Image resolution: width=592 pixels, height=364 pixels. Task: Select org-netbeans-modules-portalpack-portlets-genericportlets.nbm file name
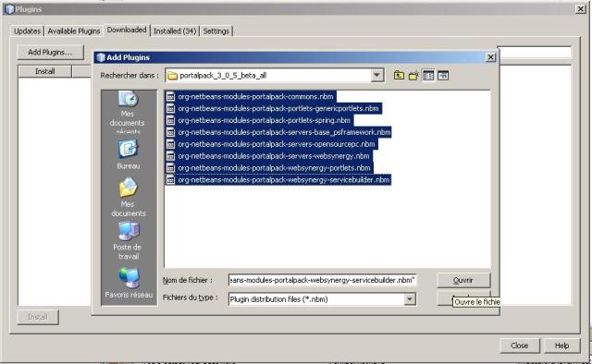point(278,109)
